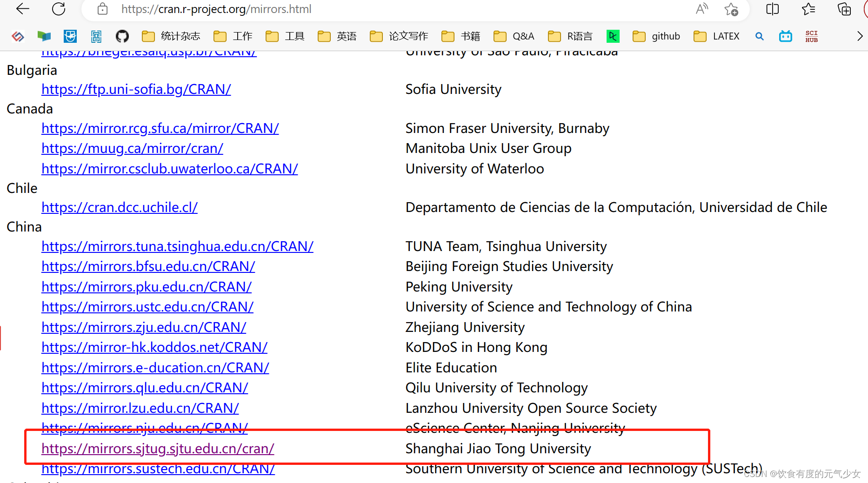
Task: Open the blue shield face bookmark
Action: 70,36
